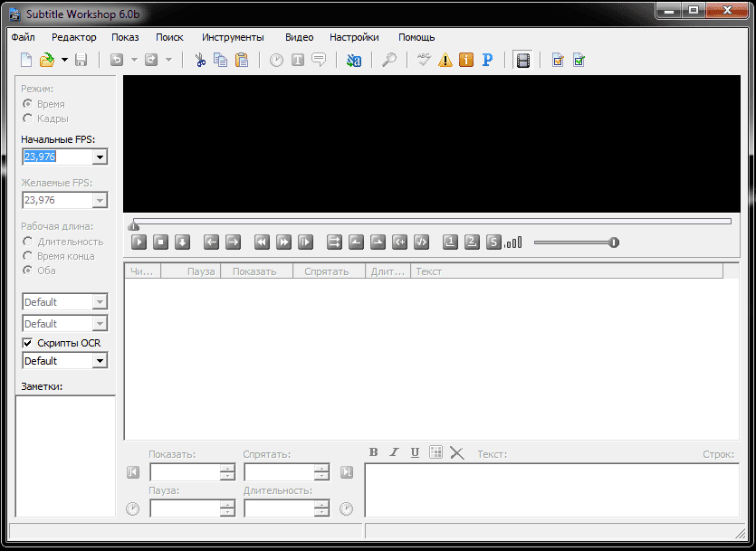Image resolution: width=756 pixels, height=551 pixels.
Task: Select the Кадры radio button
Action: point(28,119)
